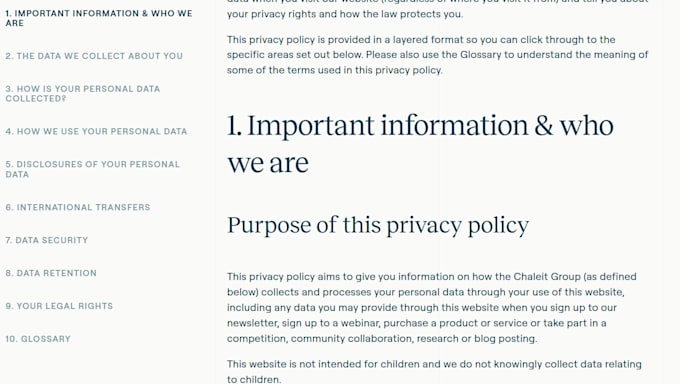The height and width of the screenshot is (384, 680).
Task: Select How We Use Your Personal Data
Action: tap(96, 131)
